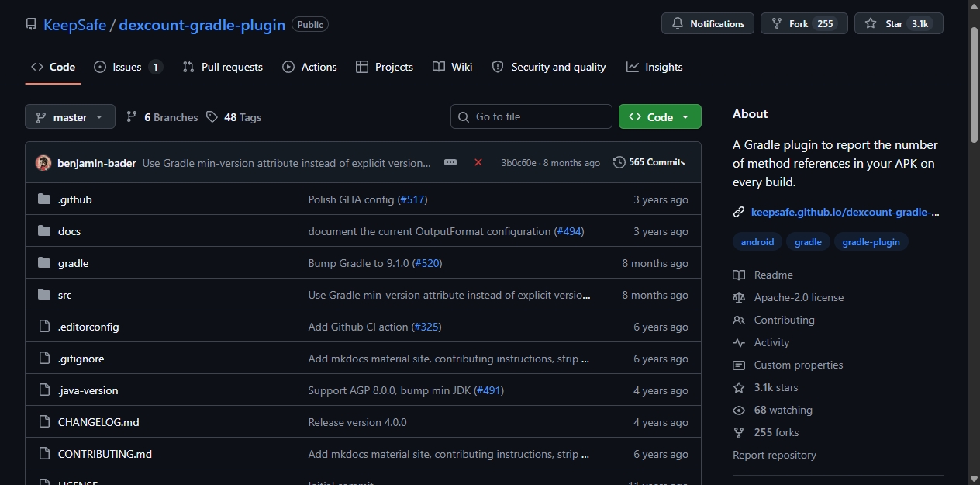The height and width of the screenshot is (485, 980).
Task: Select the android topic tag
Action: [757, 242]
